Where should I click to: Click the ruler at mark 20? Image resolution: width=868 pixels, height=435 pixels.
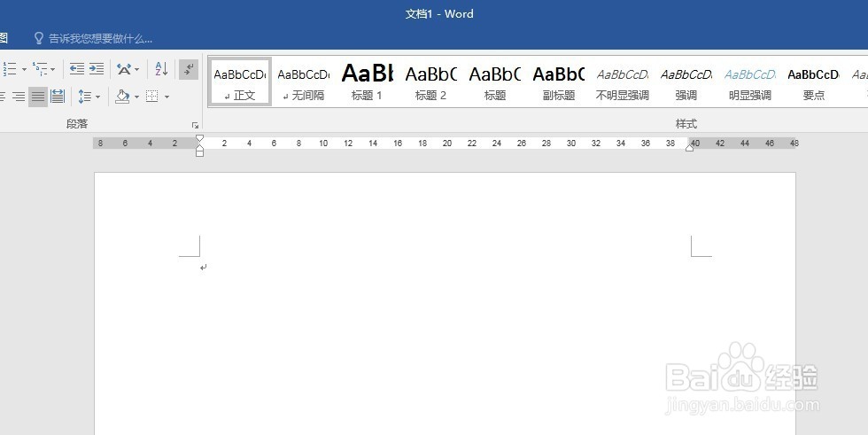click(x=447, y=144)
